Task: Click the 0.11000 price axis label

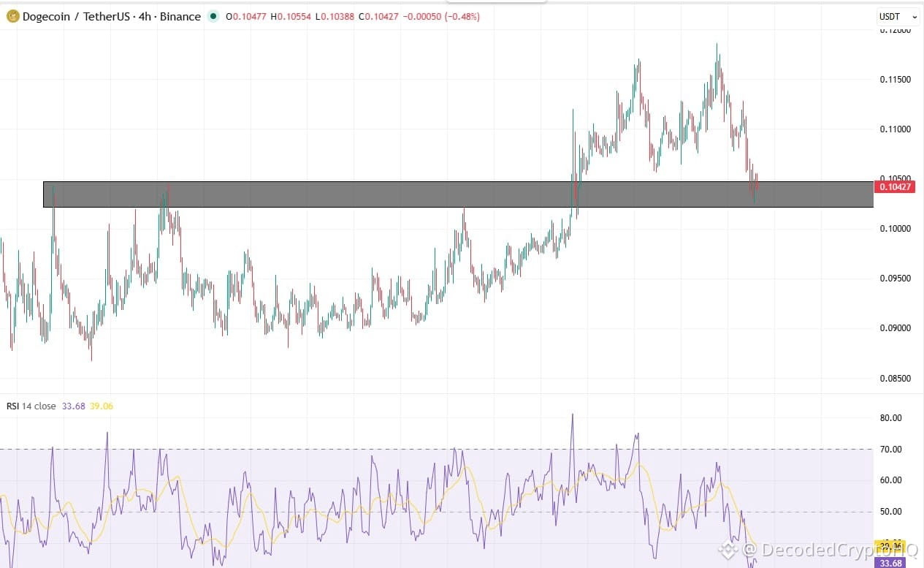Action: tap(895, 129)
